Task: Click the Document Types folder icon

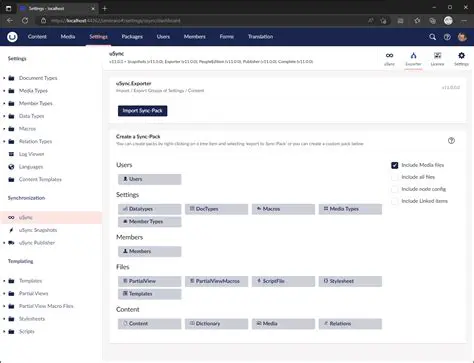Action: point(11,78)
